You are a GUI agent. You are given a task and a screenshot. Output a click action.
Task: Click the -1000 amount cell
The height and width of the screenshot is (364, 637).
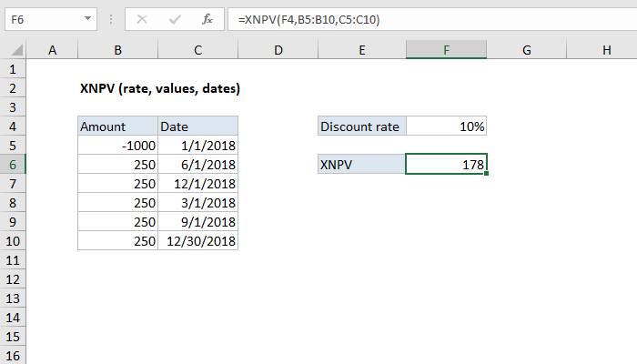117,145
